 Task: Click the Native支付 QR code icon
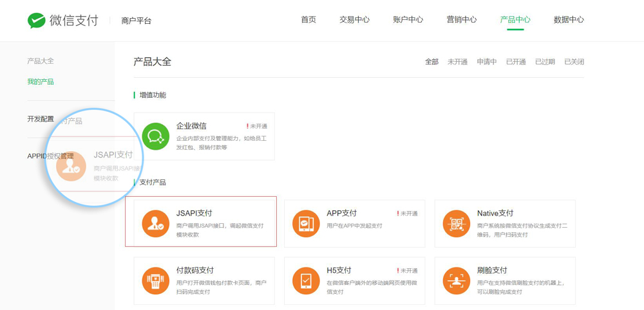point(457,223)
